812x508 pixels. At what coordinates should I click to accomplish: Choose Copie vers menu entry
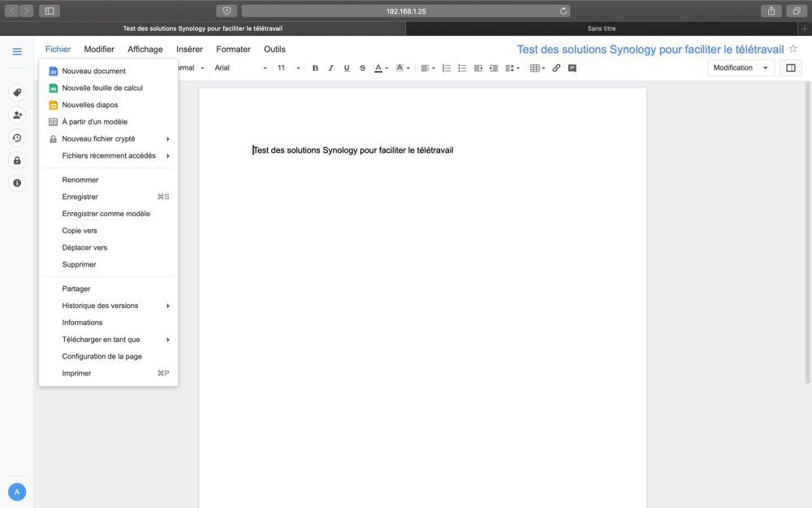(x=108, y=231)
